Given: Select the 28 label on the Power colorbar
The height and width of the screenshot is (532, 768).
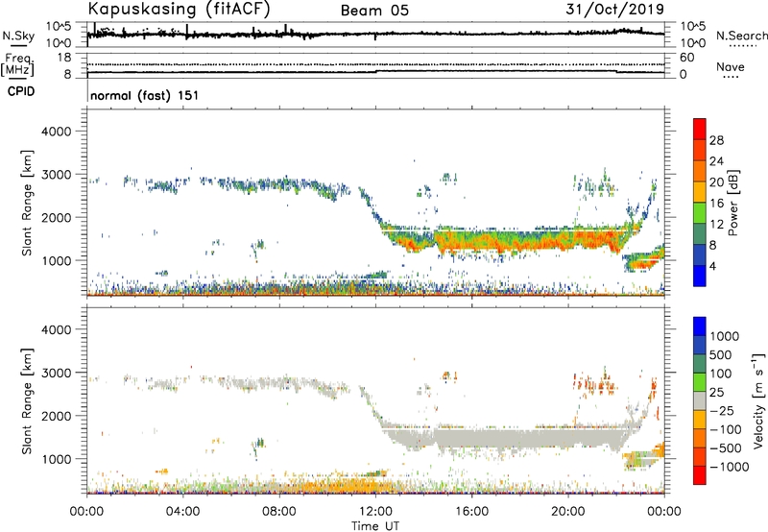Looking at the screenshot, I should (x=716, y=140).
